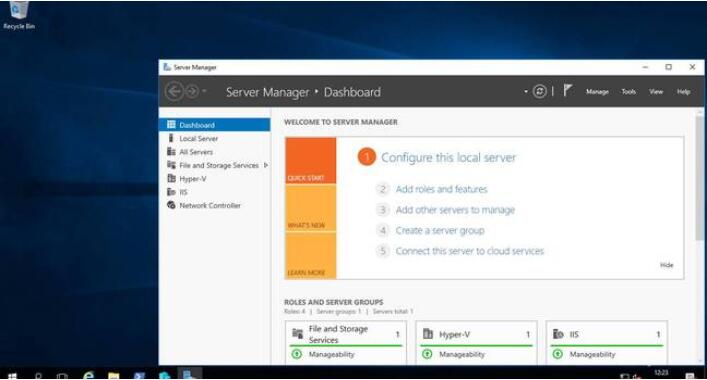This screenshot has width=707, height=380.
Task: Select All Servers in sidebar
Action: (196, 152)
